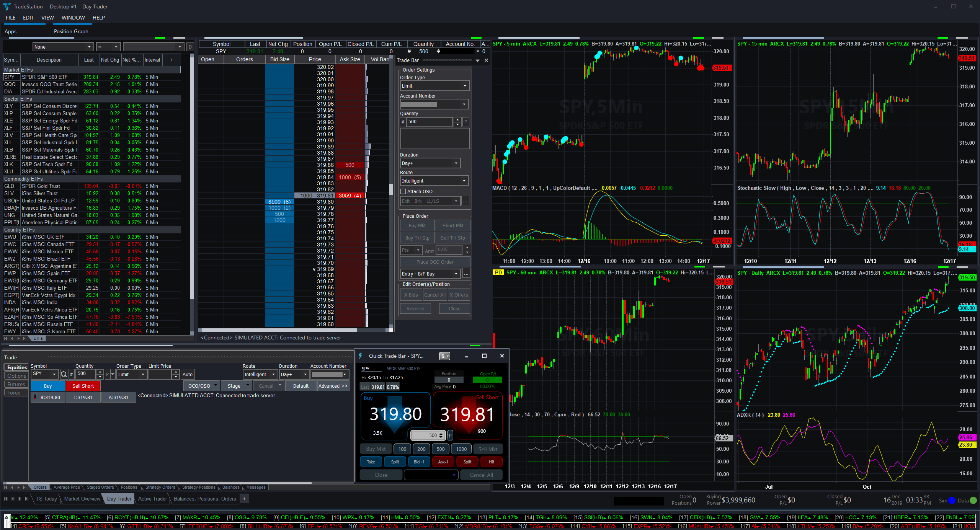Click the # quantity icon in Trade panel
Screen dimensions: 980x530
click(71, 374)
